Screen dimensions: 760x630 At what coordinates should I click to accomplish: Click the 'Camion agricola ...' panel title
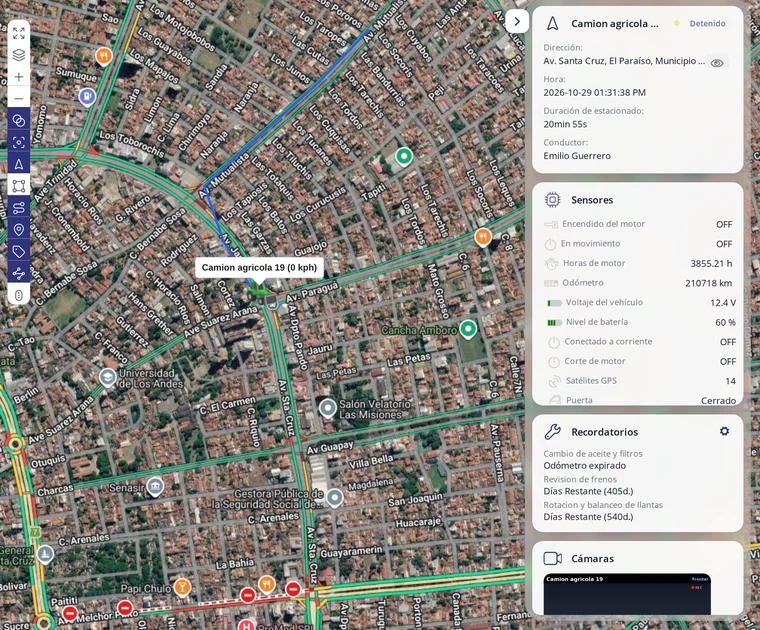click(615, 23)
